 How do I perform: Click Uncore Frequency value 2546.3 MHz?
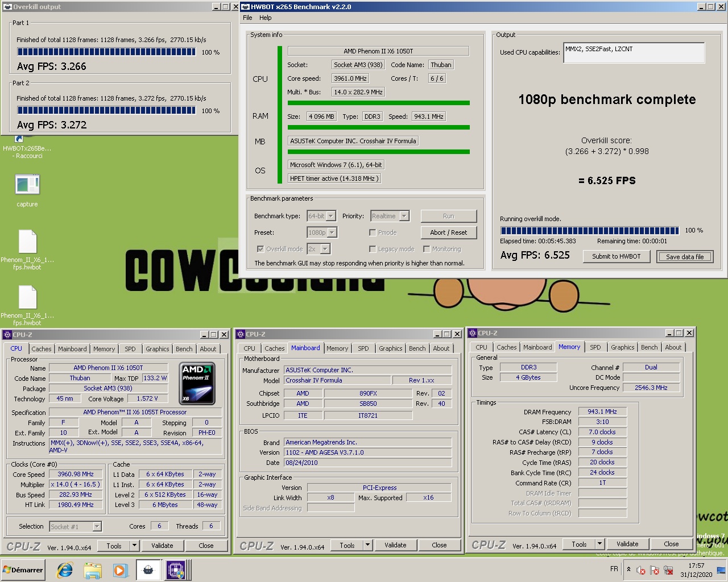(651, 388)
